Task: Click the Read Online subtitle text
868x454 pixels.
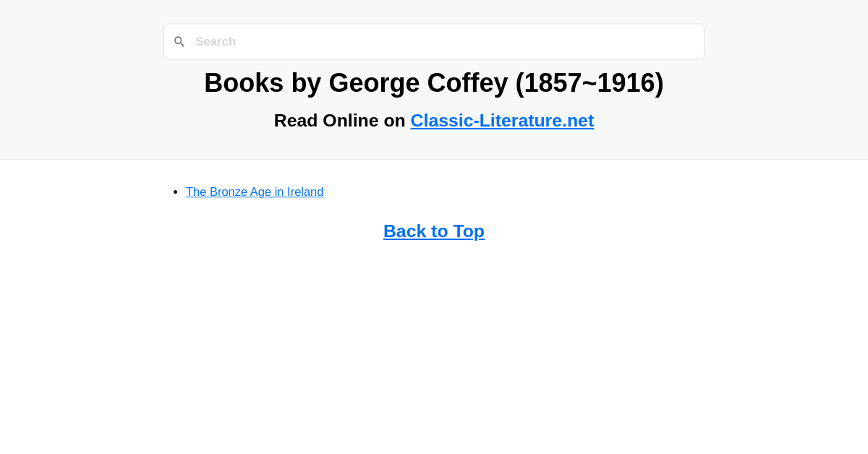Action: point(340,120)
